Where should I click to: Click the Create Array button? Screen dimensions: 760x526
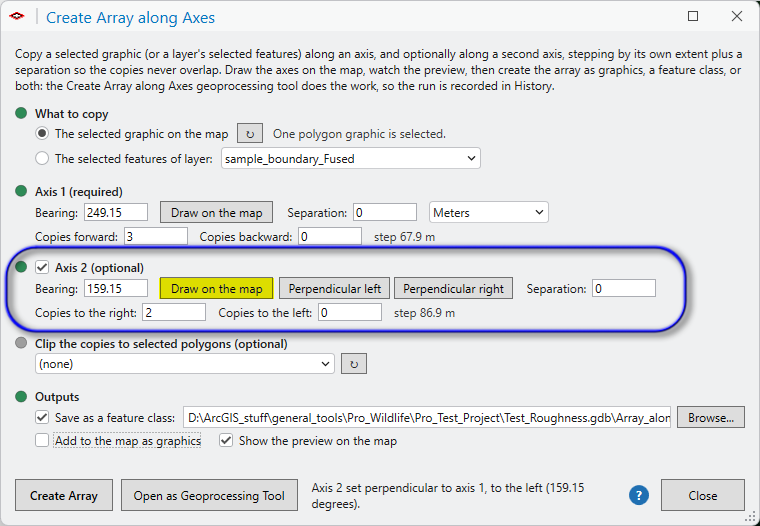click(x=64, y=495)
